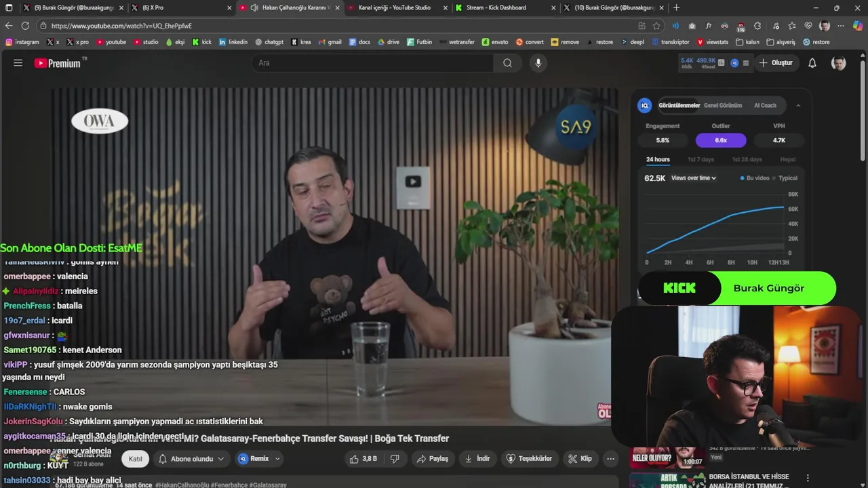Switch to Stream - Kick Dashboard tab
868x488 pixels.
(x=505, y=7)
